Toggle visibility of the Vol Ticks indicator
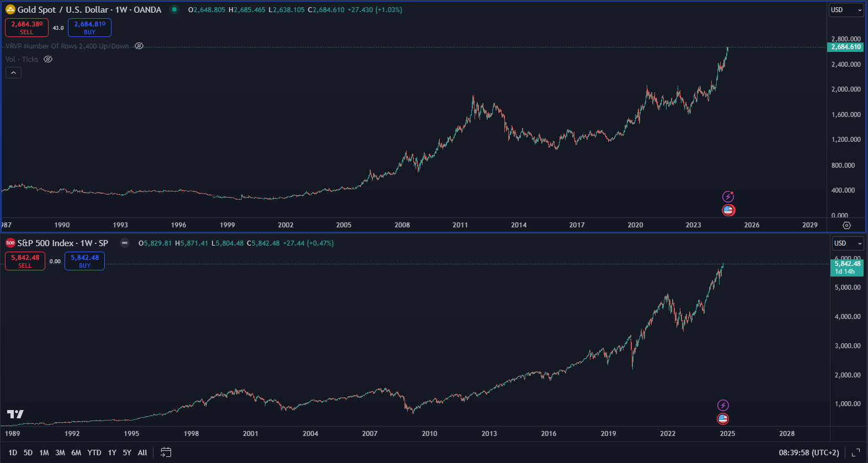 (48, 59)
